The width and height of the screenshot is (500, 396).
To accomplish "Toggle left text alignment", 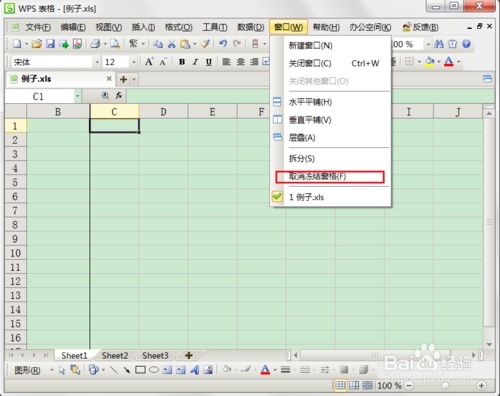I will tap(227, 62).
